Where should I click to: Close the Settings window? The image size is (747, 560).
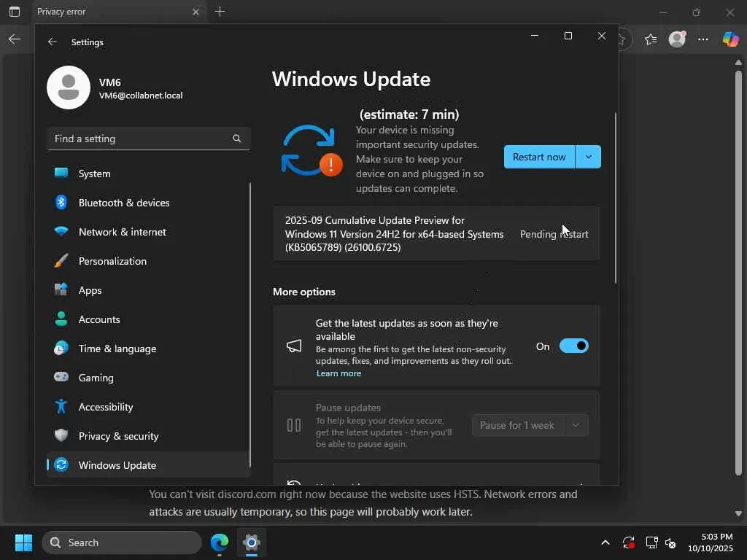[x=602, y=36]
